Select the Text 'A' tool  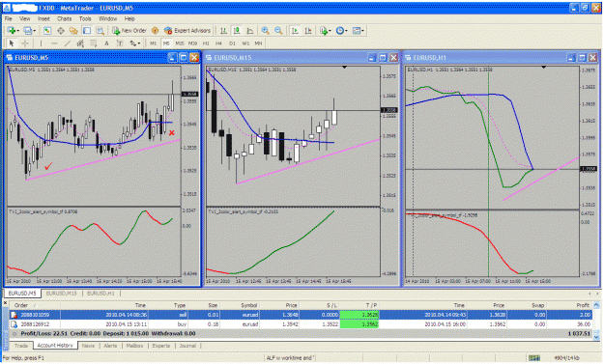[106, 43]
